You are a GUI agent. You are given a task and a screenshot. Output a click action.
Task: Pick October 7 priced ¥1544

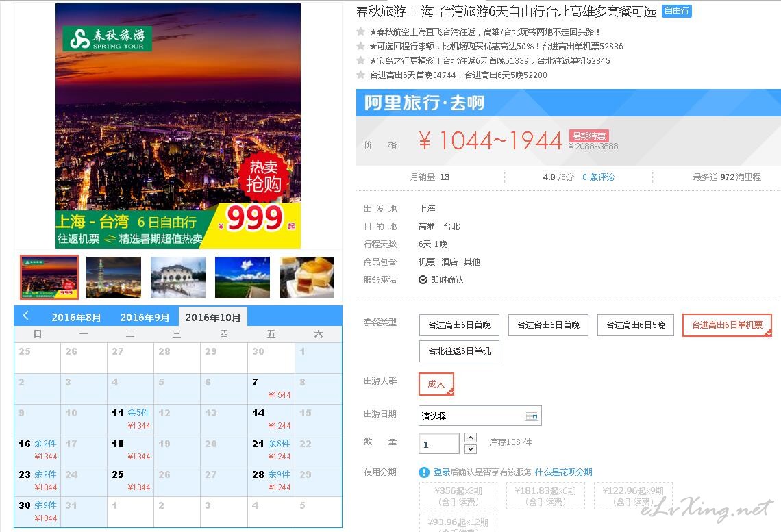(x=271, y=389)
